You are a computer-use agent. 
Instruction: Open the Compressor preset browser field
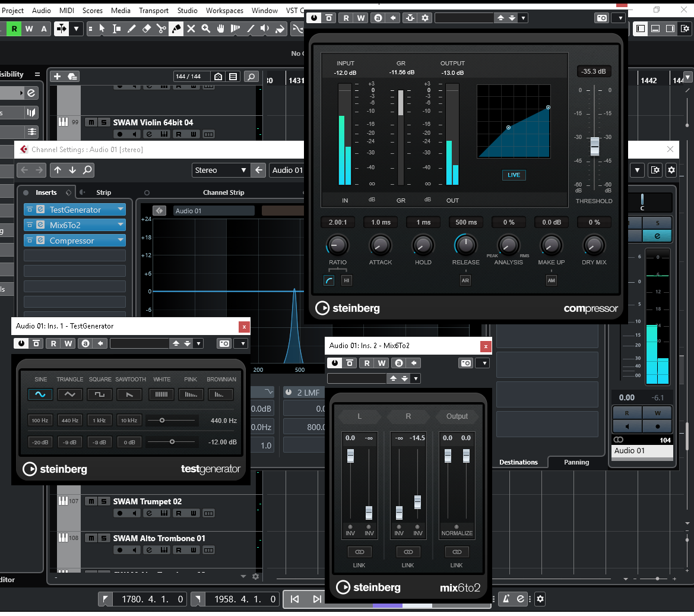(x=464, y=18)
